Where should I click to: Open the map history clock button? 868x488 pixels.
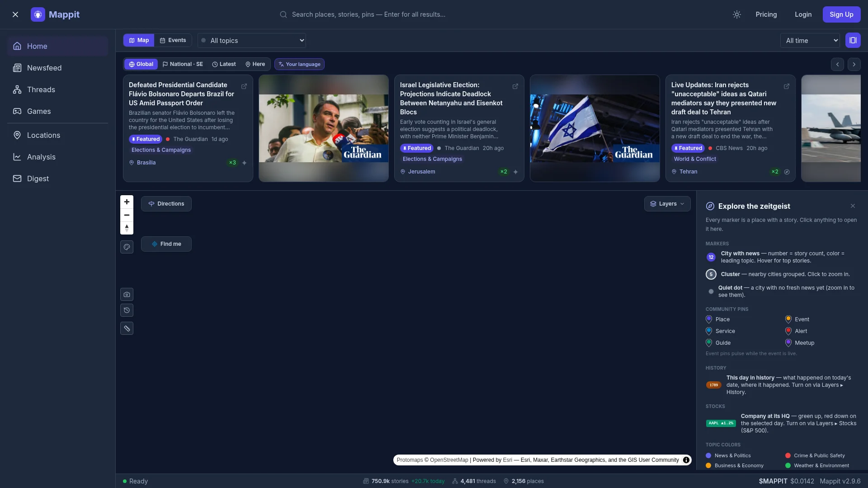pyautogui.click(x=127, y=310)
